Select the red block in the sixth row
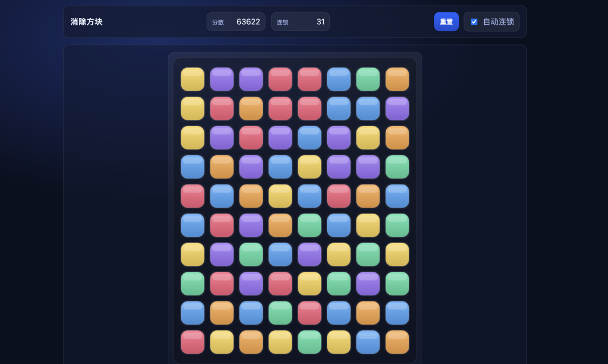Screen dimensions: 608x364 [x=222, y=225]
